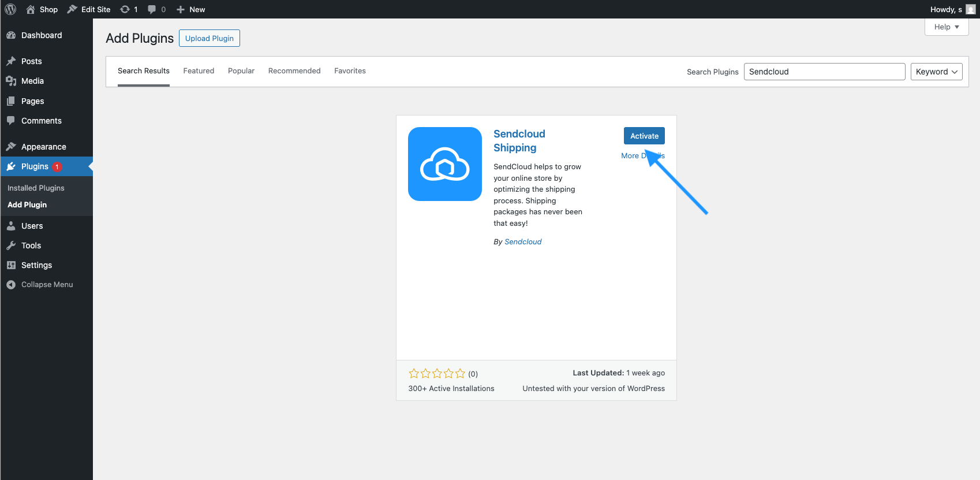
Task: Switch to the Search Results tab
Action: 144,71
